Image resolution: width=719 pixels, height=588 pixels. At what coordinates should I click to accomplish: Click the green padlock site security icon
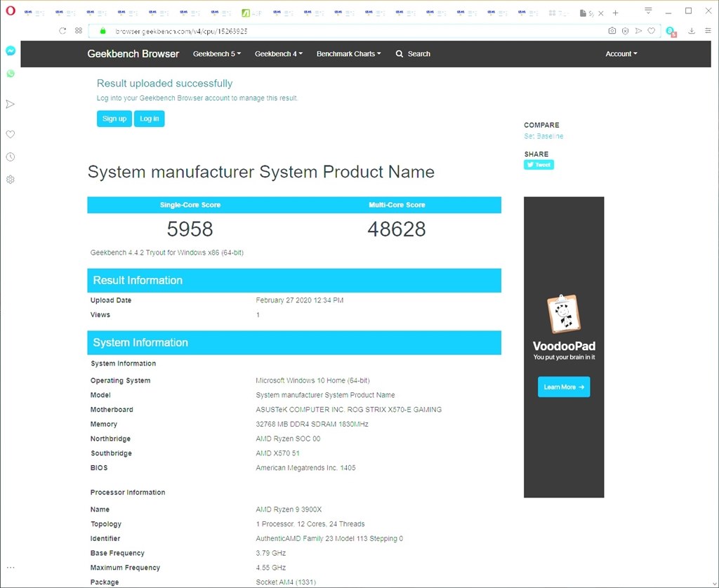(103, 31)
